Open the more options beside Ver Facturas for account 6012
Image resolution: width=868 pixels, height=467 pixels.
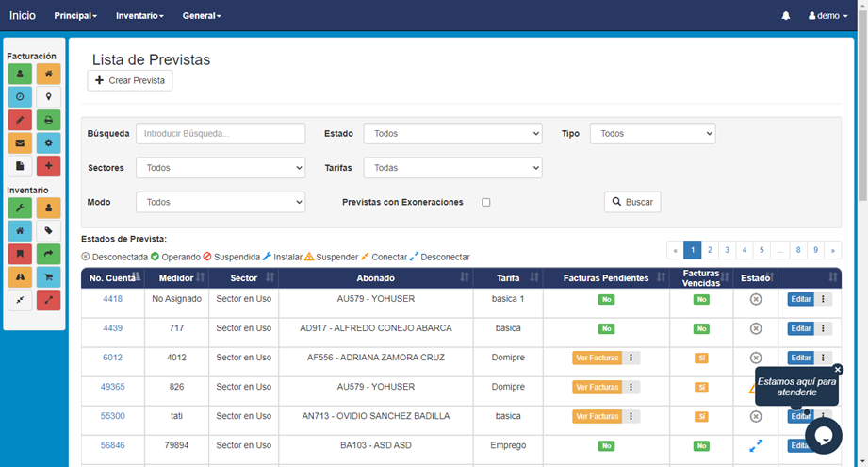click(631, 358)
